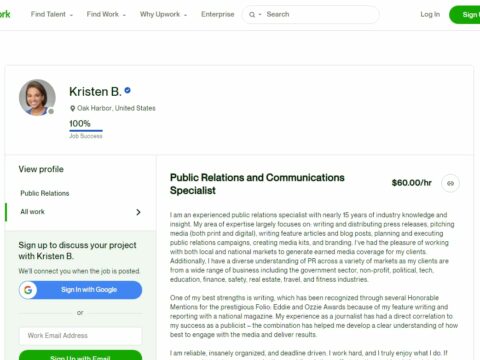Select the All work tab
Image resolution: width=480 pixels, height=360 pixels.
pyautogui.click(x=80, y=212)
